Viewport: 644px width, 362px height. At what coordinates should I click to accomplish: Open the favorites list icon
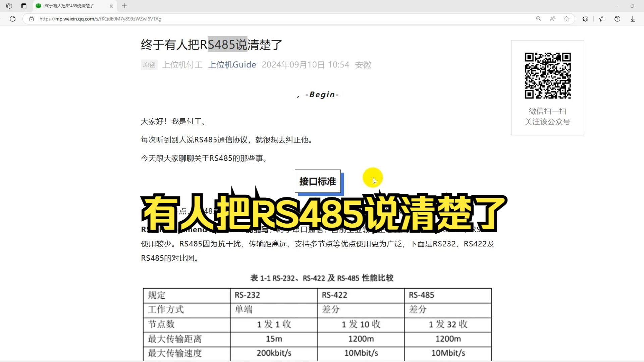[602, 19]
